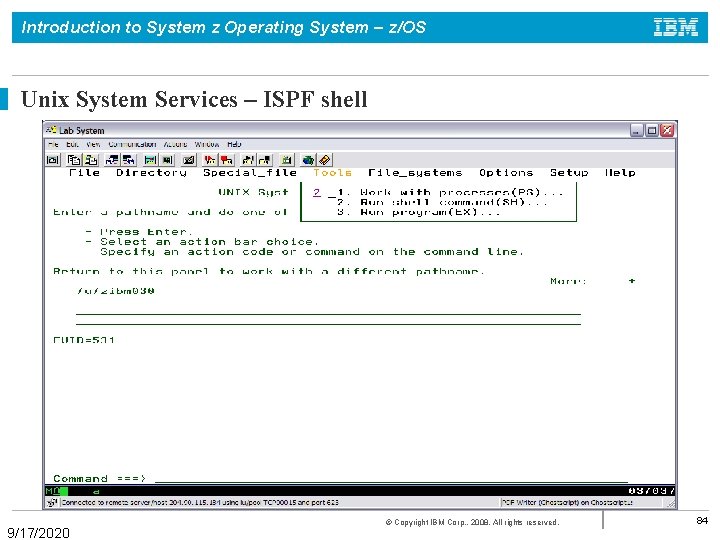The image size is (720, 540).
Task: Open the Keyboard map toolbar icon
Action: point(188,160)
